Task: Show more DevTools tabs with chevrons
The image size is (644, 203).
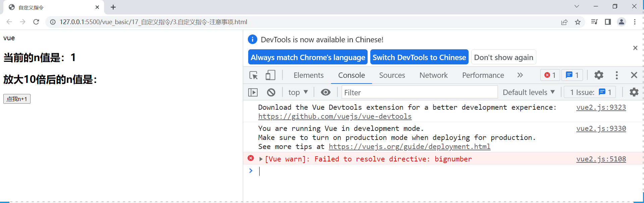Action: click(x=520, y=75)
